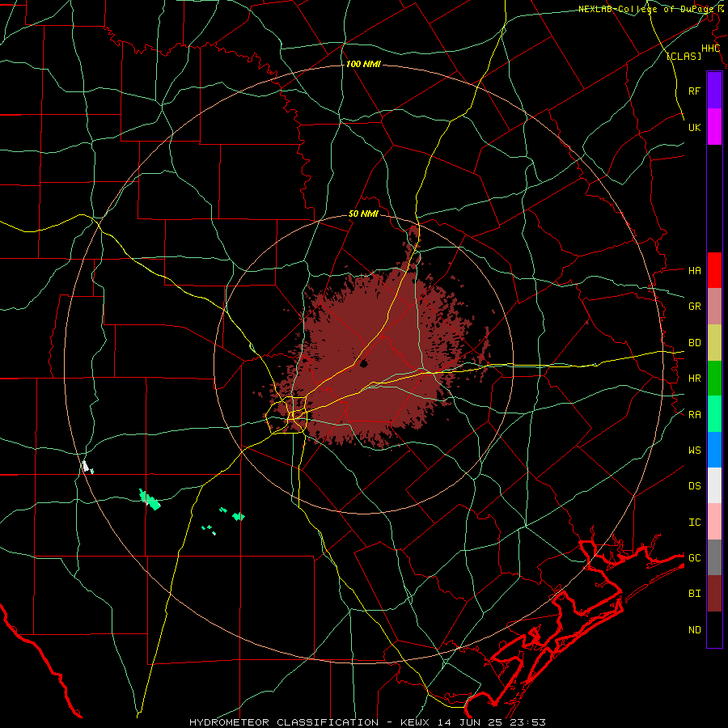Click the RA legend label
Image resolution: width=728 pixels, height=728 pixels.
tap(694, 415)
